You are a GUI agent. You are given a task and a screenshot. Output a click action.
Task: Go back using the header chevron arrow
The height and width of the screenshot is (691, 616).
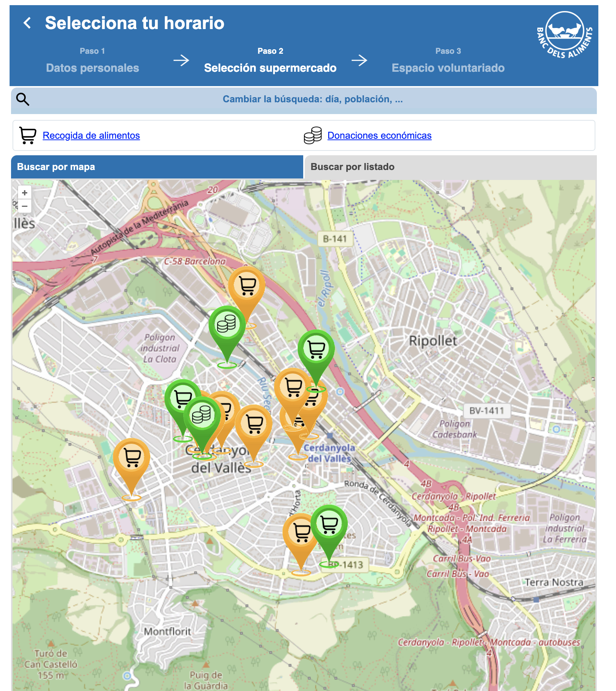click(x=27, y=23)
